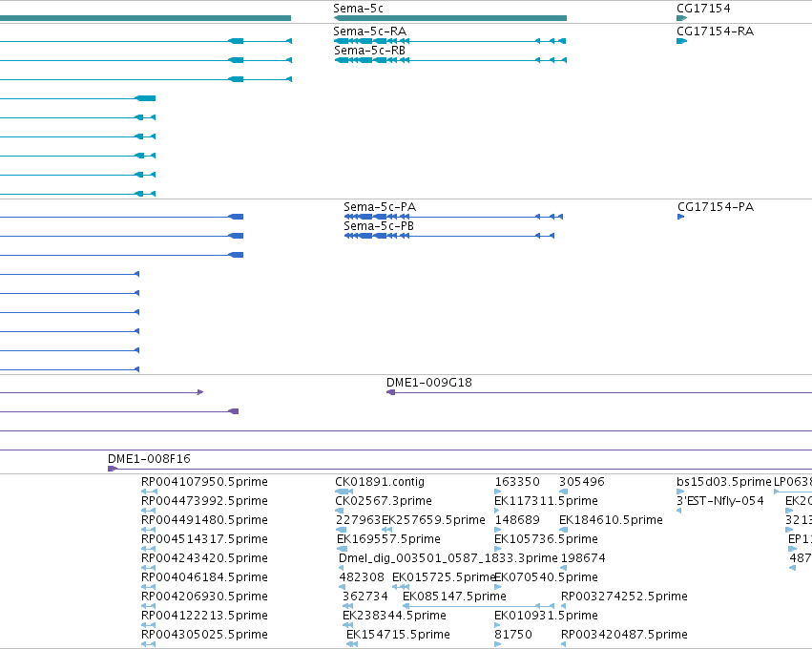The width and height of the screenshot is (812, 649).
Task: Click the EK257659.5prime feature label
Action: [x=433, y=520]
